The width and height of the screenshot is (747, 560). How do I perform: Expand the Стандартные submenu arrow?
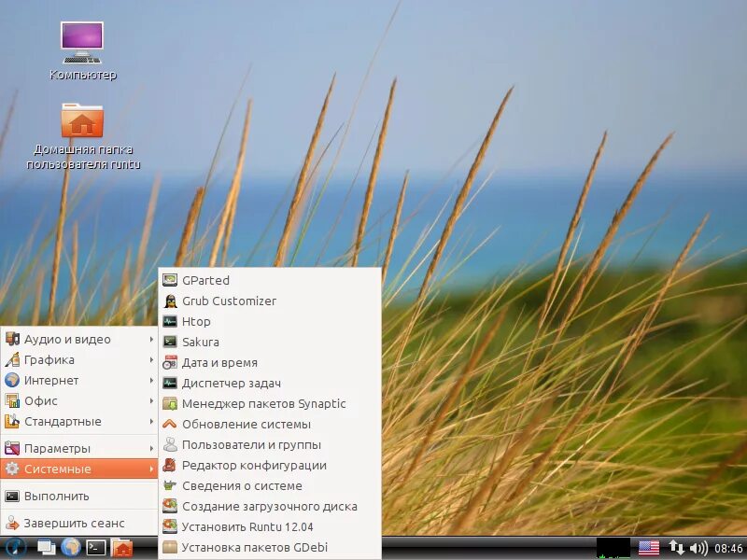pyautogui.click(x=151, y=421)
